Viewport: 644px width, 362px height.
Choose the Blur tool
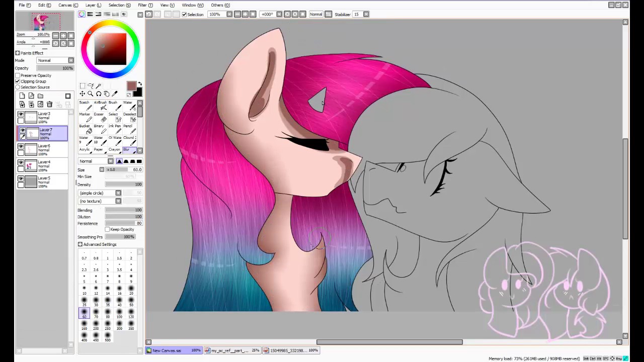click(129, 150)
